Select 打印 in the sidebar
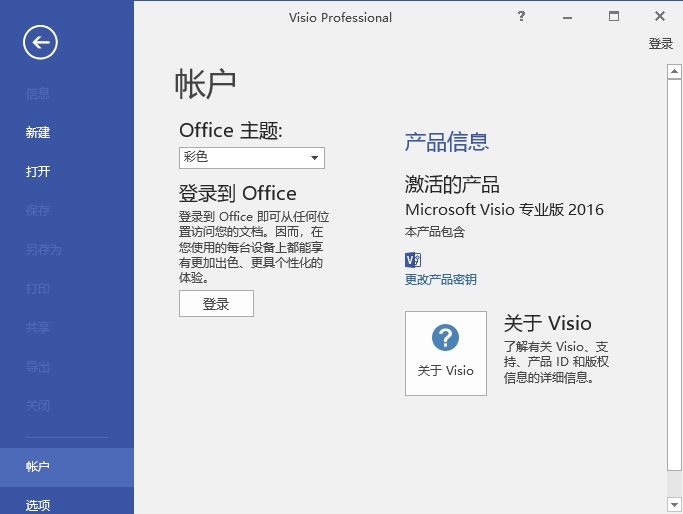 click(37, 288)
